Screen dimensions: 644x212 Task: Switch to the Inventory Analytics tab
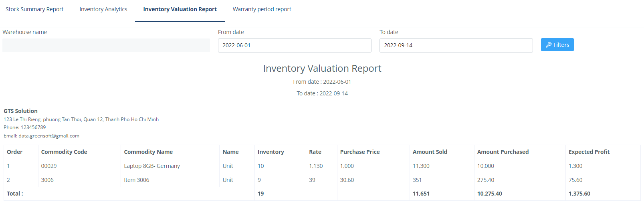point(103,9)
